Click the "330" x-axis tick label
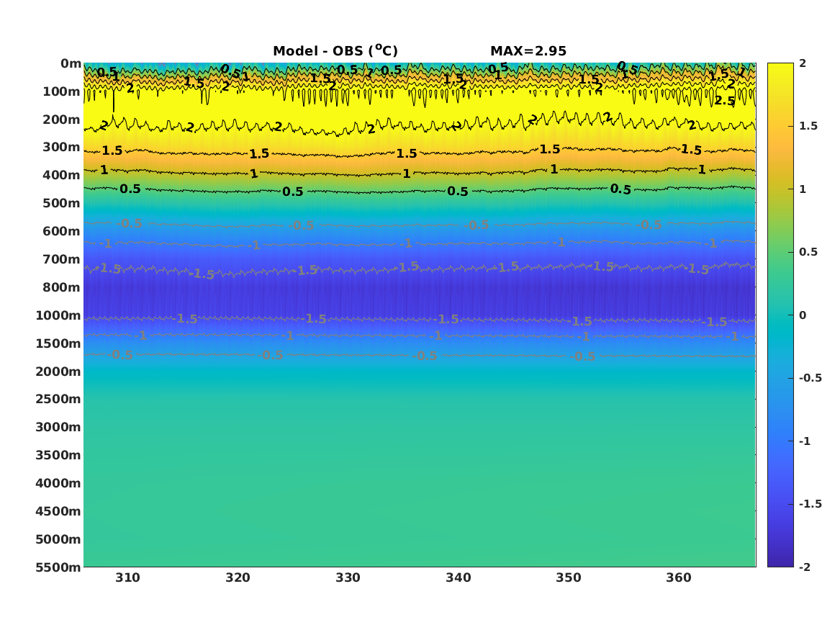 click(348, 578)
